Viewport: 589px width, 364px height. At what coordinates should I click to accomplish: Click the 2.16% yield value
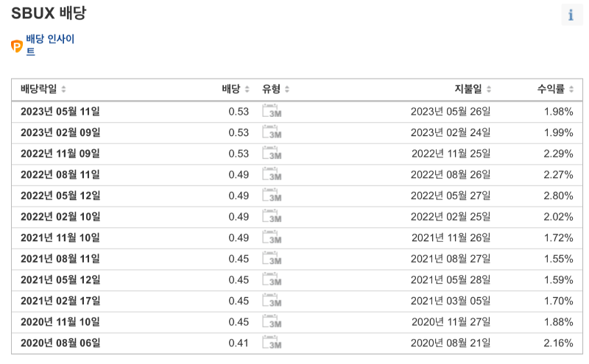[x=559, y=343]
